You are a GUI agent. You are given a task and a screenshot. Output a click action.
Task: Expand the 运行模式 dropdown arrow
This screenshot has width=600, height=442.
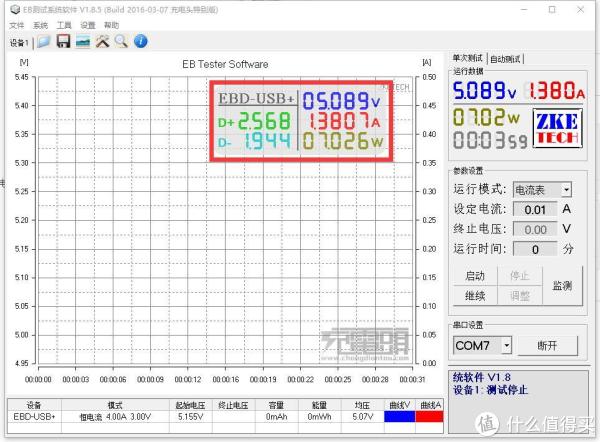567,189
